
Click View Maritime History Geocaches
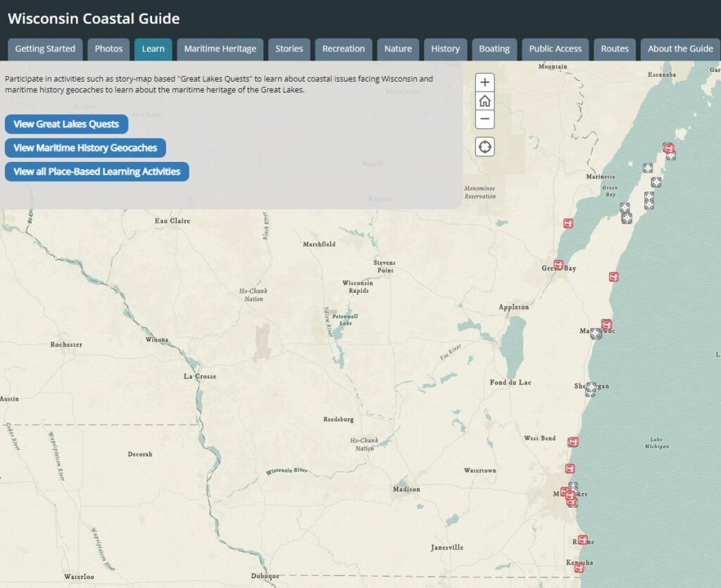click(84, 148)
